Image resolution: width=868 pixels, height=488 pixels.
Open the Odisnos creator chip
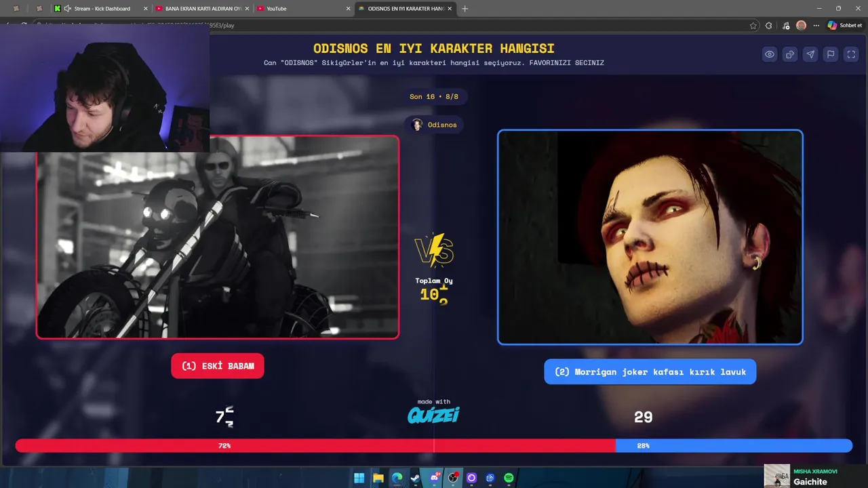(434, 125)
